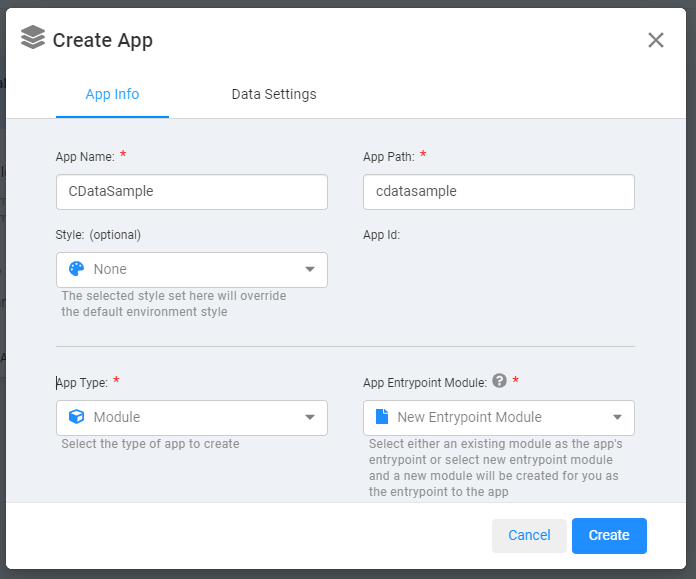This screenshot has width=696, height=579.
Task: Click the Create App dialog title
Action: tap(103, 40)
